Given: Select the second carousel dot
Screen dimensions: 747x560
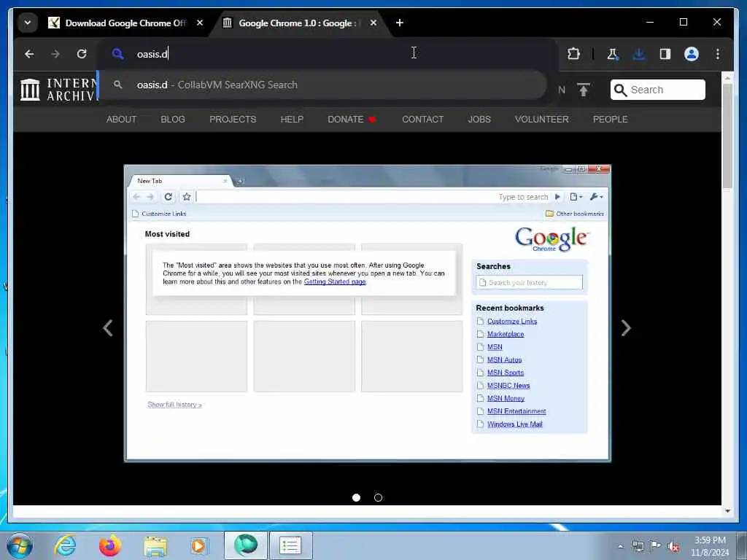Looking at the screenshot, I should click(379, 497).
